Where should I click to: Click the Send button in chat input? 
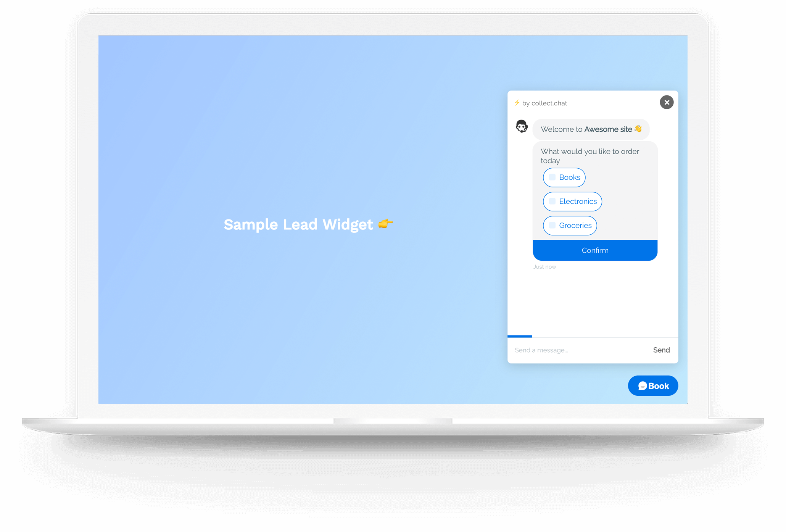point(661,349)
